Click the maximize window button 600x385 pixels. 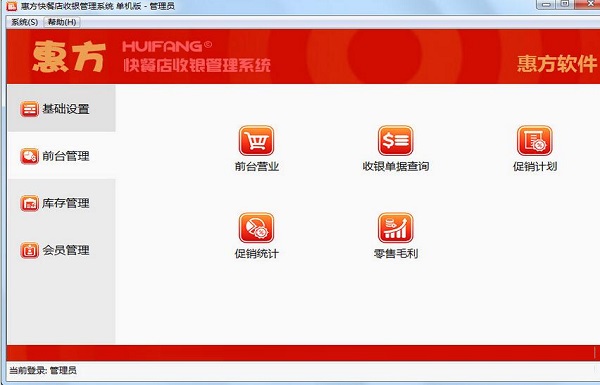pyautogui.click(x=565, y=4)
